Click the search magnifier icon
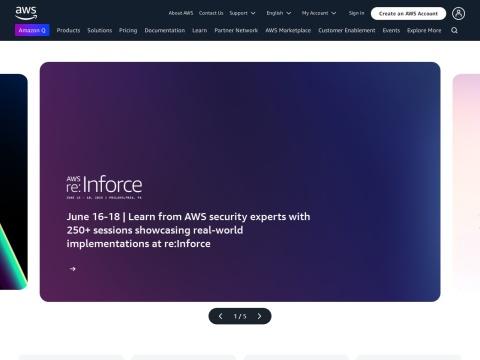The width and height of the screenshot is (480, 360). point(454,30)
